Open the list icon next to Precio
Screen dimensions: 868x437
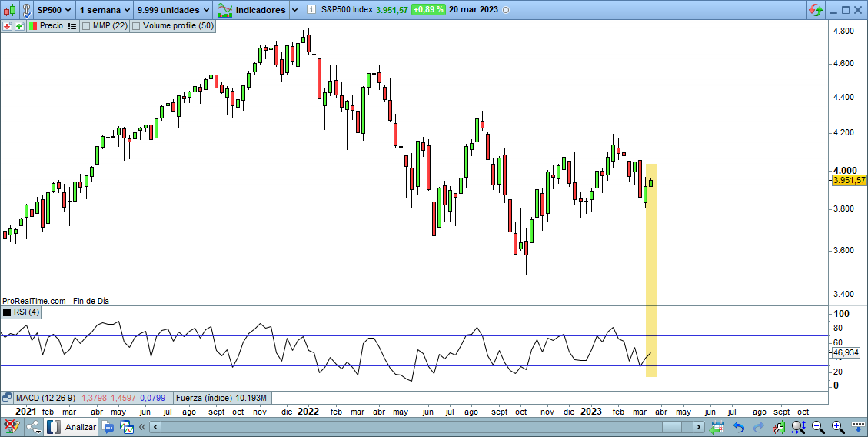point(72,25)
